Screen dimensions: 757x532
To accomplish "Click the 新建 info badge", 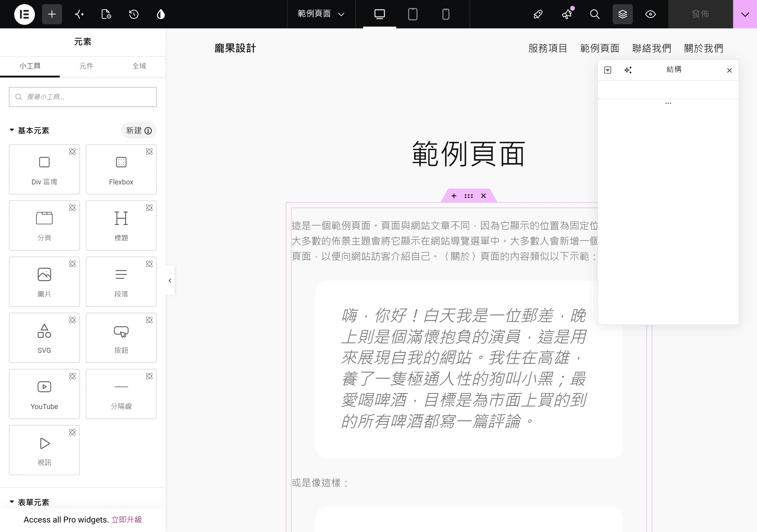I will (139, 131).
